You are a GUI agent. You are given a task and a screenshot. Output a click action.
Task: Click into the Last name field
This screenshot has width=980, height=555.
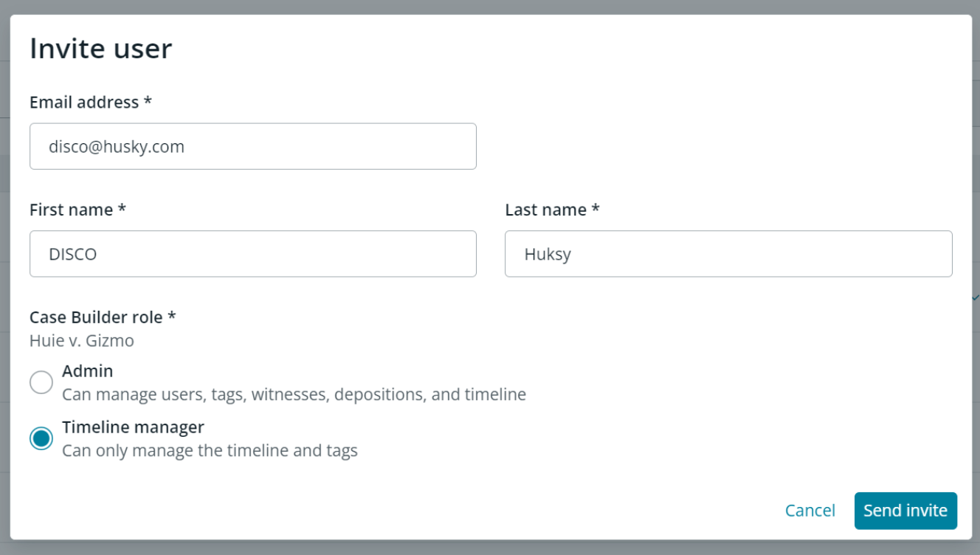tap(728, 254)
